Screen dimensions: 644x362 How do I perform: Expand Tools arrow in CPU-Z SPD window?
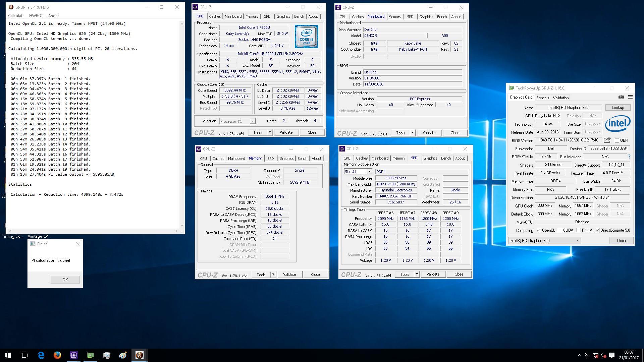pos(417,274)
